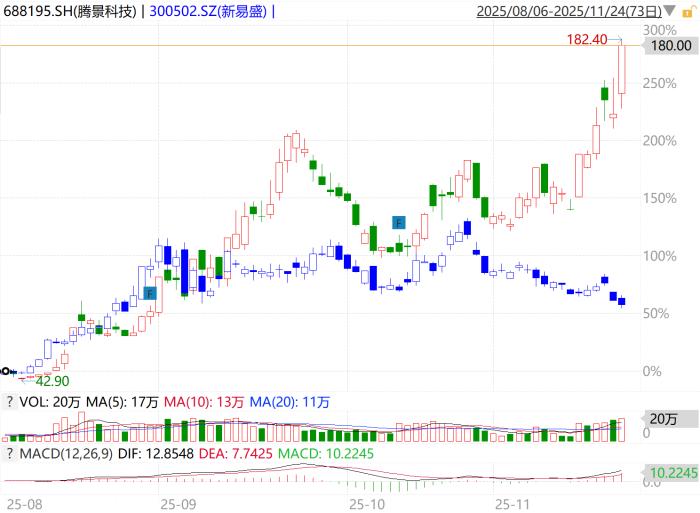The height and width of the screenshot is (513, 700).
Task: Click the 25-09 date axis label
Action: [x=178, y=504]
